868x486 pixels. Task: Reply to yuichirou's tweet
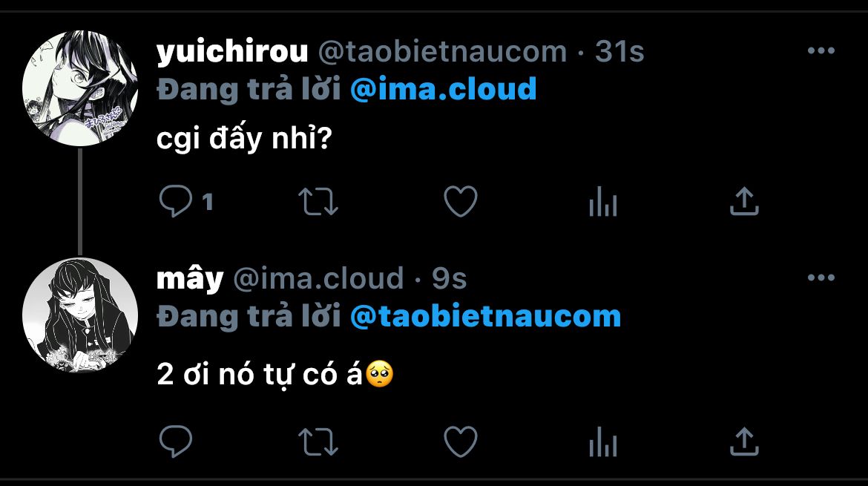[176, 202]
